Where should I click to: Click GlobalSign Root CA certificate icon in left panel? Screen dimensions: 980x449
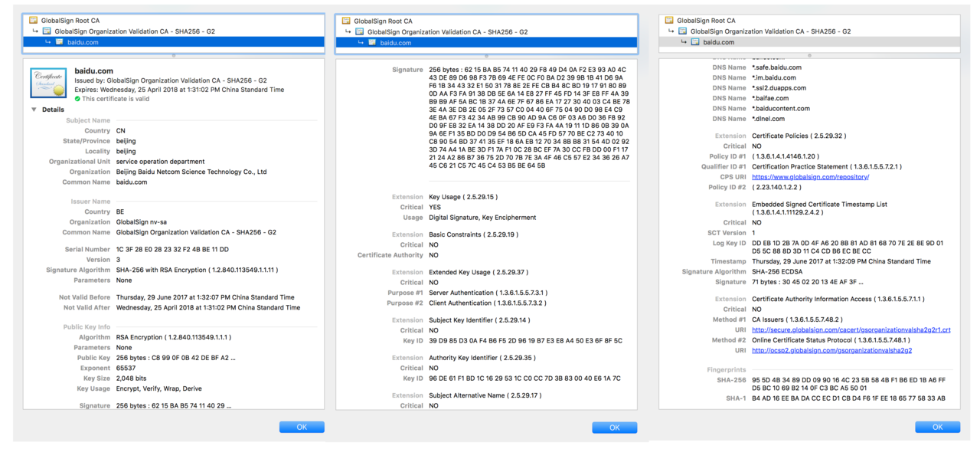(33, 21)
